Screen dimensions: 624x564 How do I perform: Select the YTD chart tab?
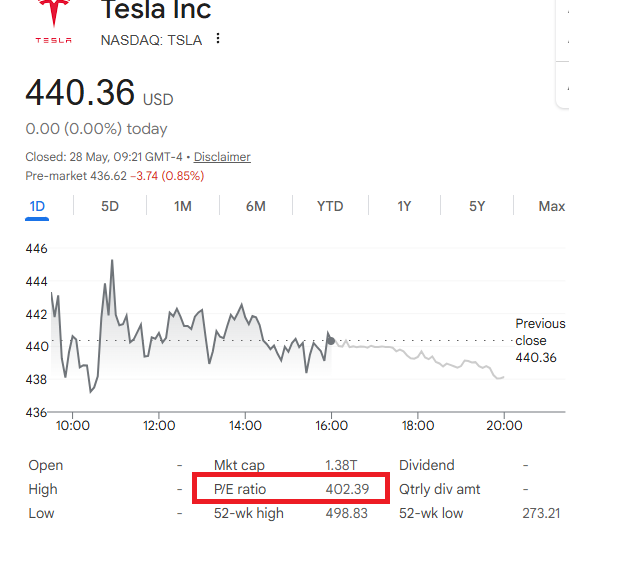pyautogui.click(x=330, y=206)
